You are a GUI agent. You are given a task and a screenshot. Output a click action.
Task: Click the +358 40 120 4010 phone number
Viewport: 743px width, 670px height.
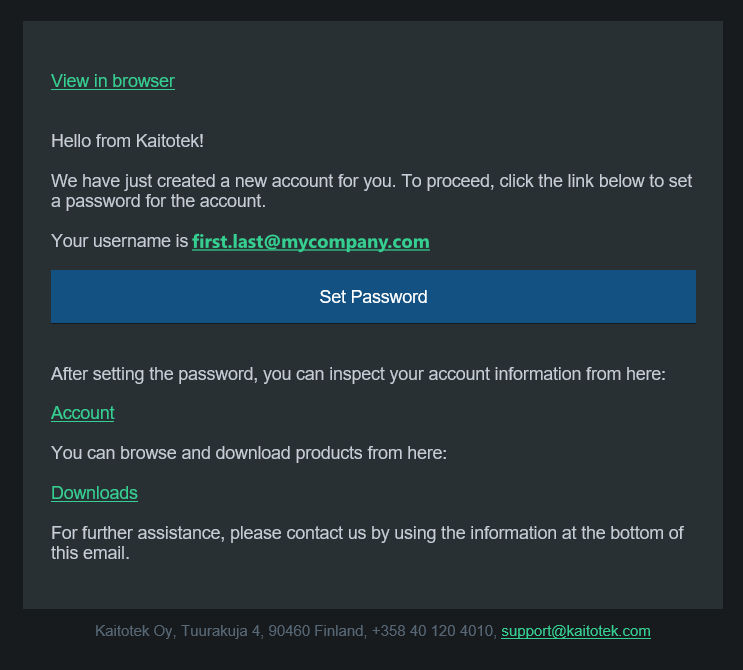click(434, 631)
